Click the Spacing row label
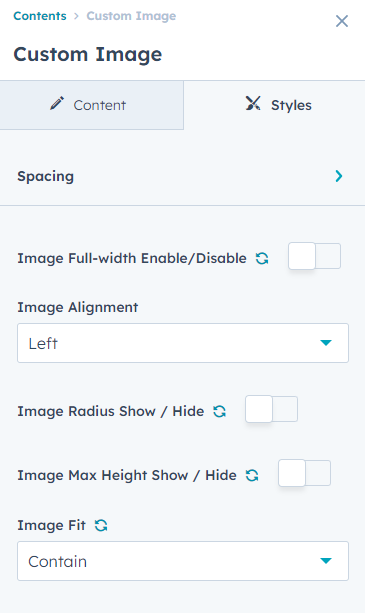The image size is (365, 613). point(45,176)
